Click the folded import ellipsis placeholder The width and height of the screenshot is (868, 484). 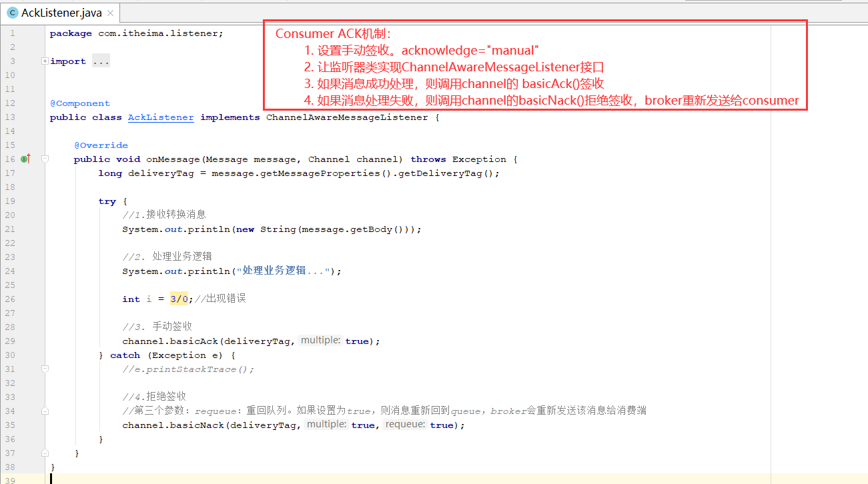(101, 61)
